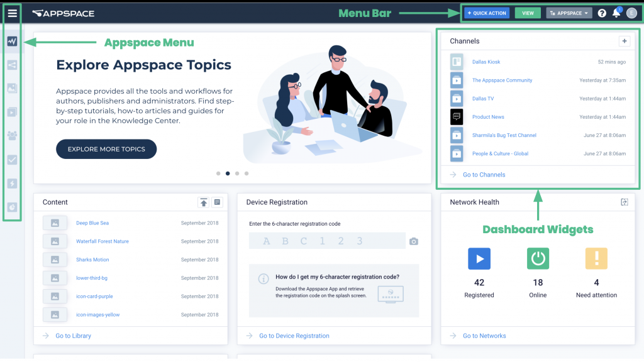Open Sharks Motion content item
Viewport: 644px width, 362px height.
point(92,260)
